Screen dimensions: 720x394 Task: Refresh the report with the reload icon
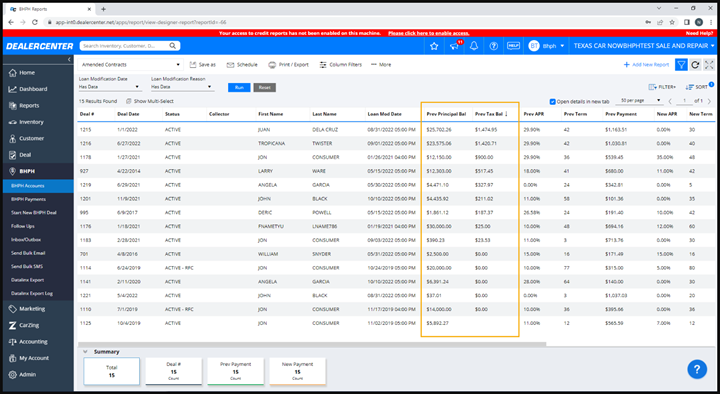(x=695, y=65)
